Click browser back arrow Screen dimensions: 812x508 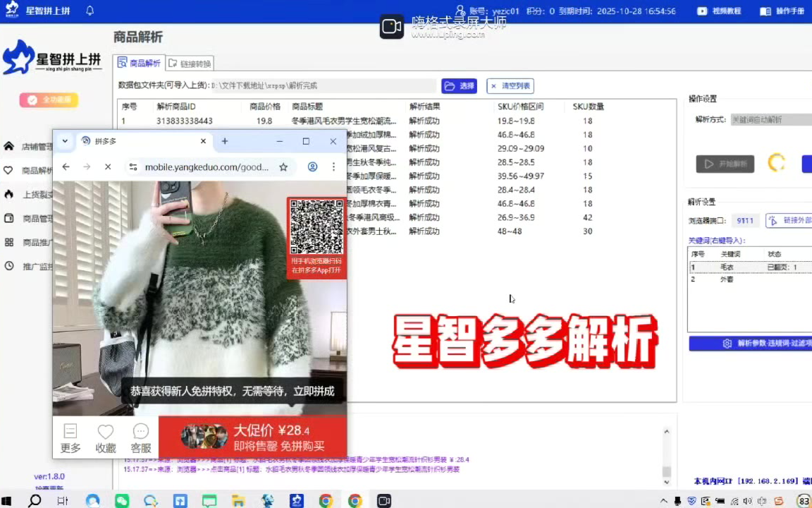[66, 167]
